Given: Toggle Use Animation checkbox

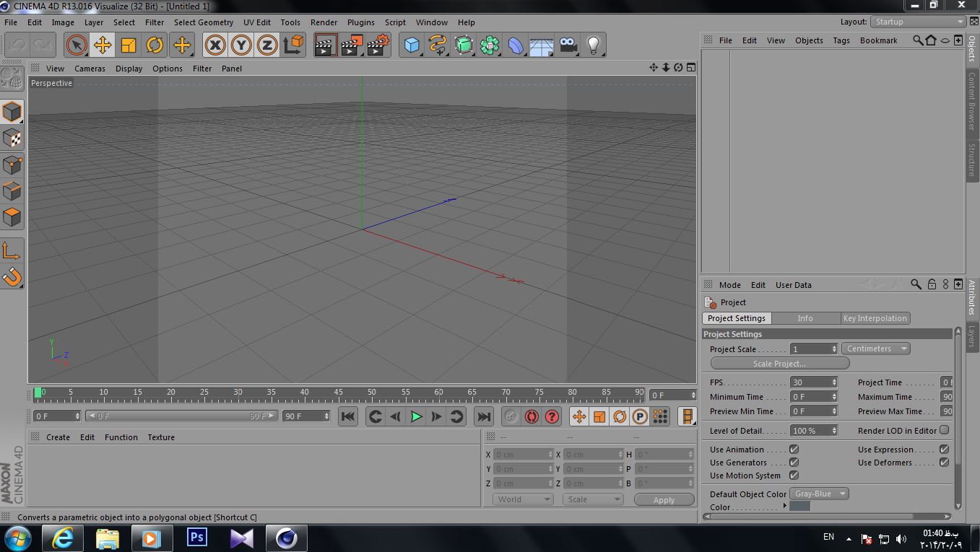Looking at the screenshot, I should pyautogui.click(x=794, y=450).
